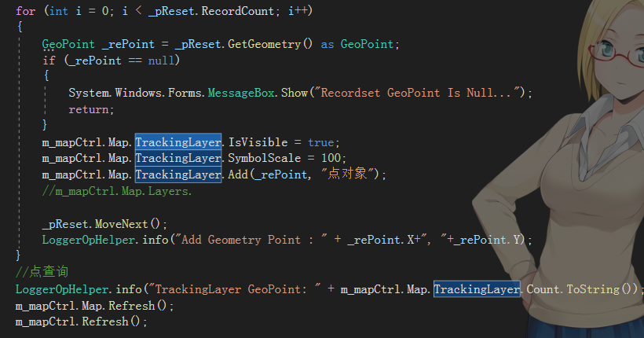Viewport: 644px width, 338px height.
Task: Click the final m_mapCtrl.Refresh() statement
Action: point(82,321)
